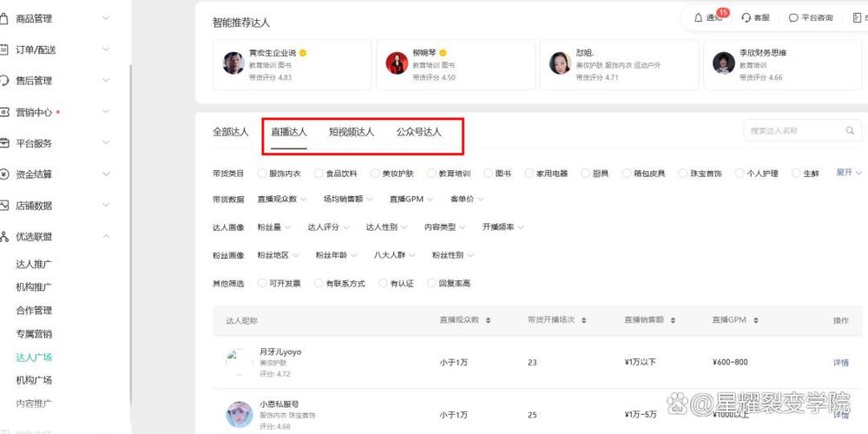
Task: Open 粉丝地区 dropdown
Action: 278,255
